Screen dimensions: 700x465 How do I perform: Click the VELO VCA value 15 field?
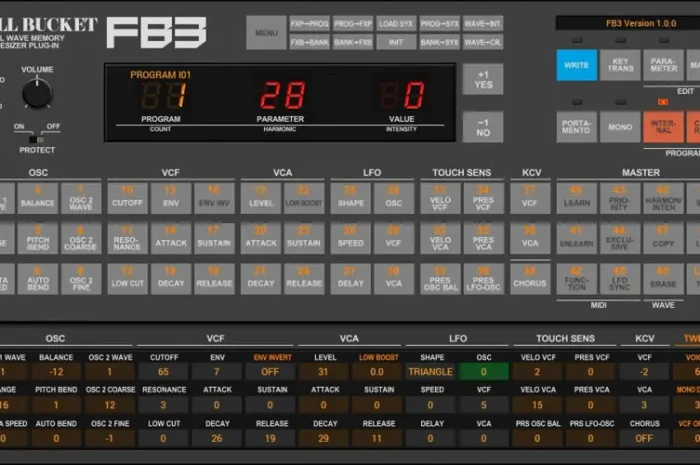[537, 405]
